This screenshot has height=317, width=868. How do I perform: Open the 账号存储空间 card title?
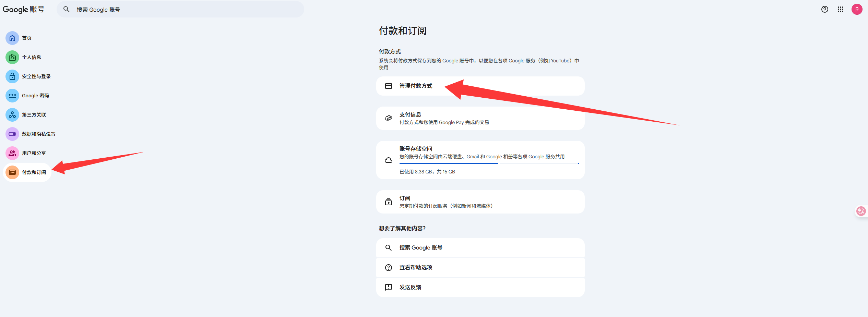(x=416, y=149)
